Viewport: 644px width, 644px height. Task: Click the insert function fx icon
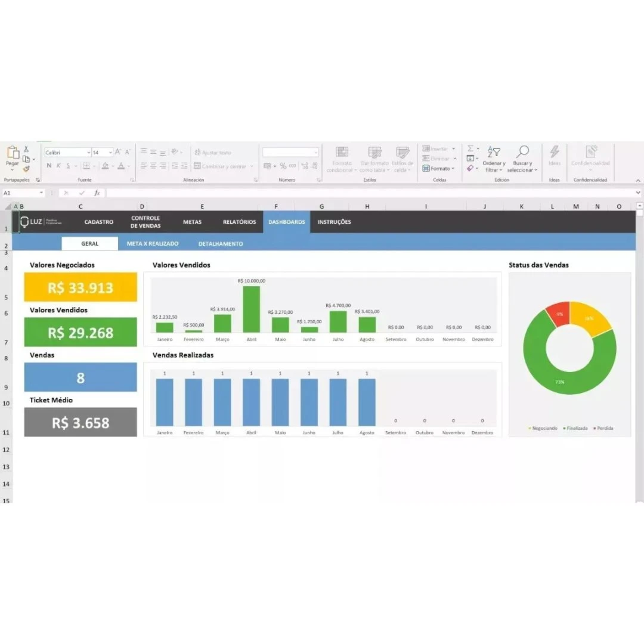click(x=97, y=193)
